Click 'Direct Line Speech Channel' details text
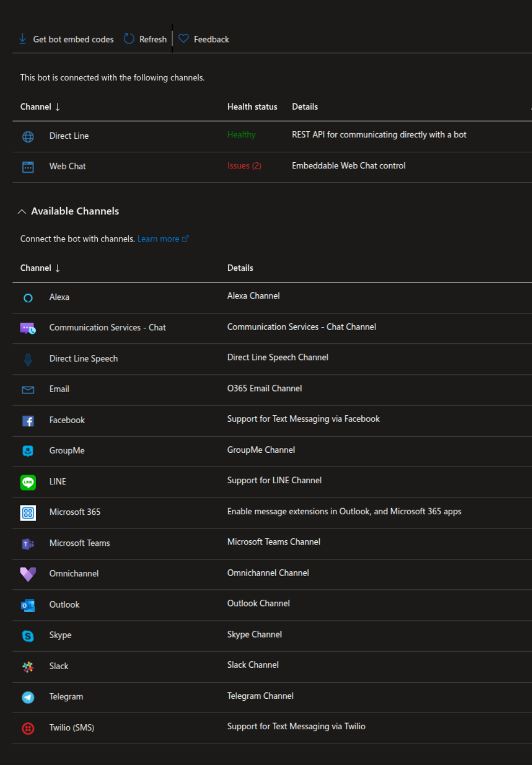Image resolution: width=532 pixels, height=765 pixels. point(277,357)
